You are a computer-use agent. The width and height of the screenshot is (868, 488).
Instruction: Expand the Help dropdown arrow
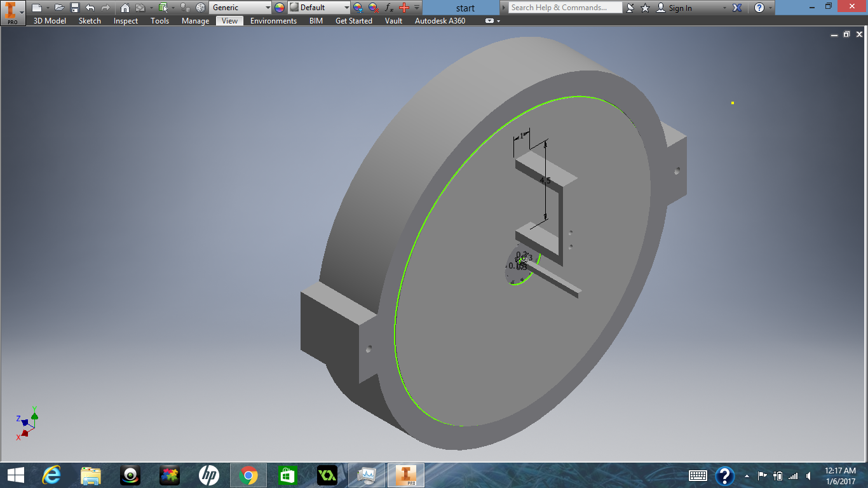(771, 8)
